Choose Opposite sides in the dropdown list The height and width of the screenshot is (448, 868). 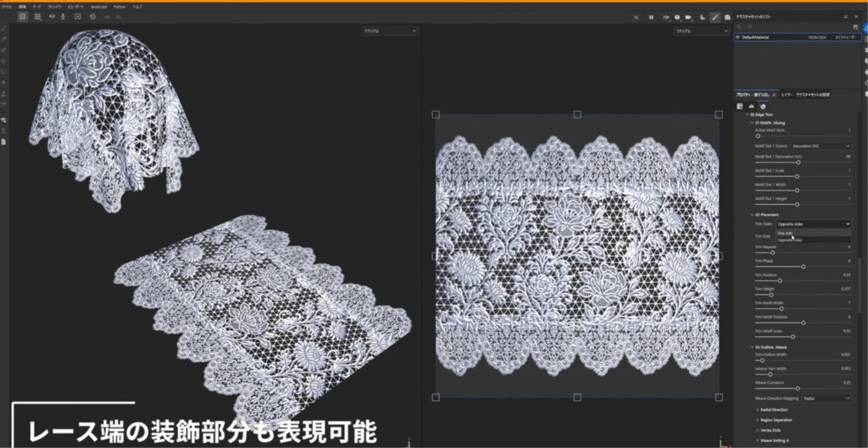[x=814, y=240]
